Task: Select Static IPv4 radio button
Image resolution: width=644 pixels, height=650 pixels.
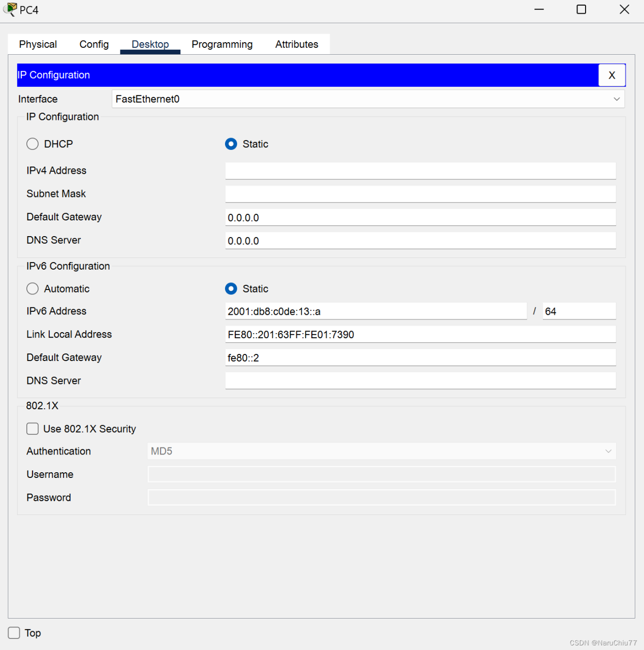Action: [x=231, y=144]
